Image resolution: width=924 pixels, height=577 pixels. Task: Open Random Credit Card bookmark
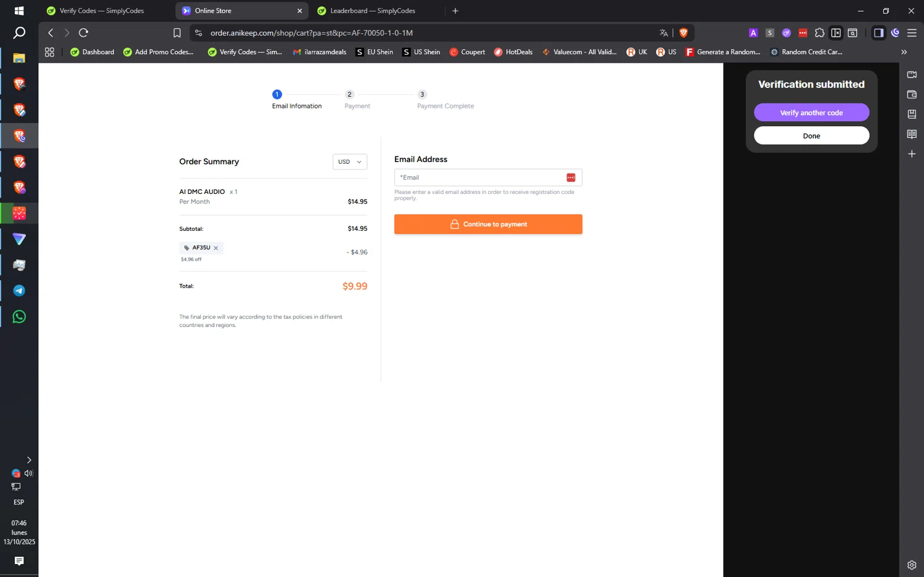pos(806,52)
